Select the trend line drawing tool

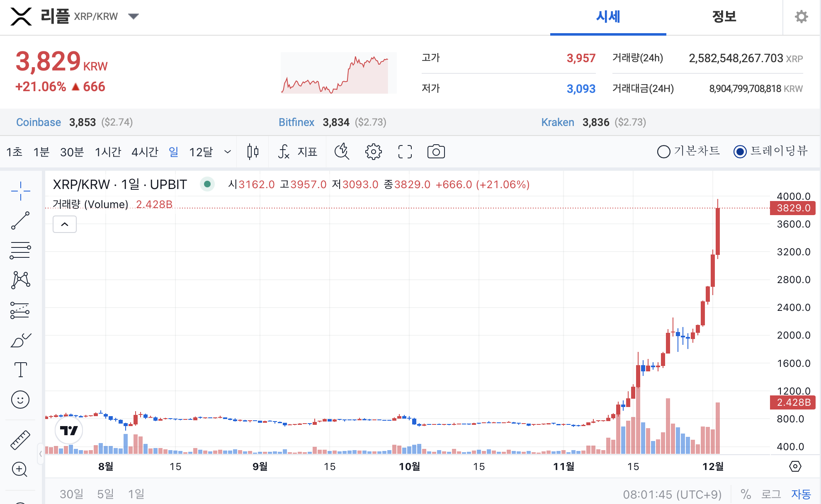pyautogui.click(x=20, y=220)
